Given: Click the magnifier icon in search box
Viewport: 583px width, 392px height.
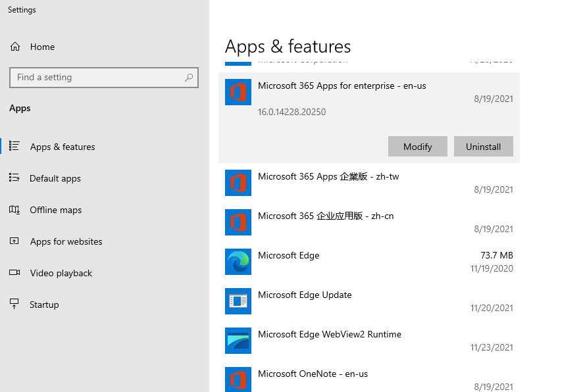Looking at the screenshot, I should tap(189, 78).
